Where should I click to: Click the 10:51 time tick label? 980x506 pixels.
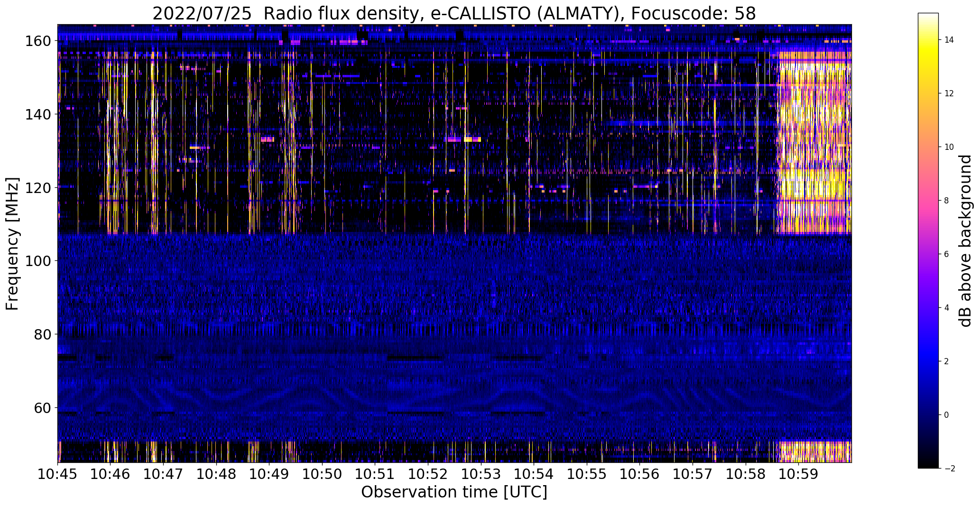click(375, 474)
